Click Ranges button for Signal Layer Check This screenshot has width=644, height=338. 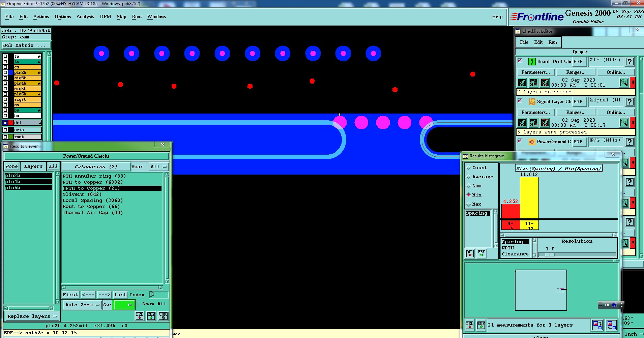576,113
